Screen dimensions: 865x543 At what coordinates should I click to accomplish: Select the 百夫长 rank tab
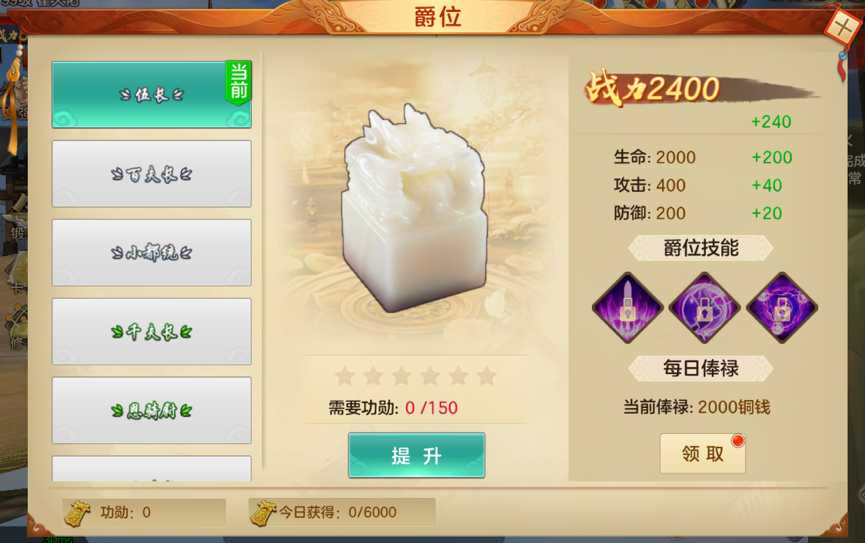coord(152,174)
